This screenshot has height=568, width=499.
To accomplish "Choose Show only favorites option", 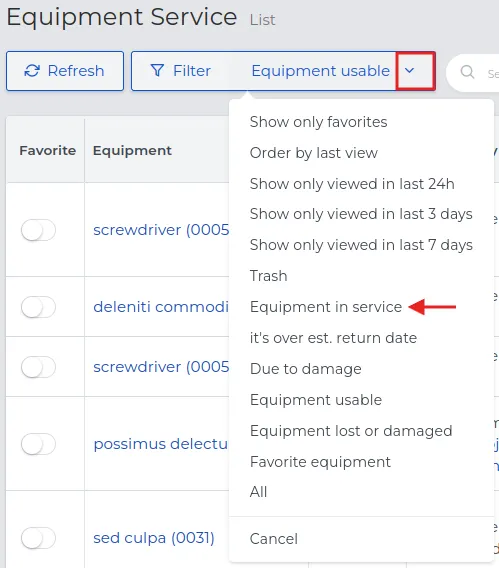I will tap(318, 122).
